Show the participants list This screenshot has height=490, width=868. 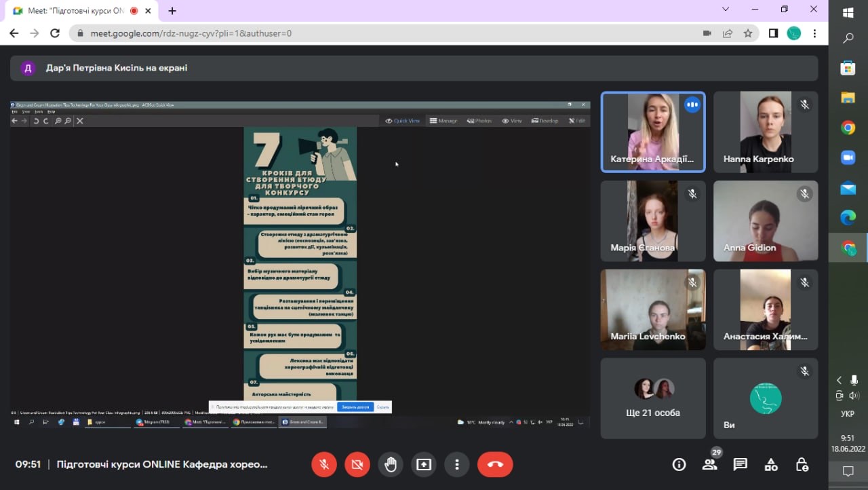[x=709, y=465]
